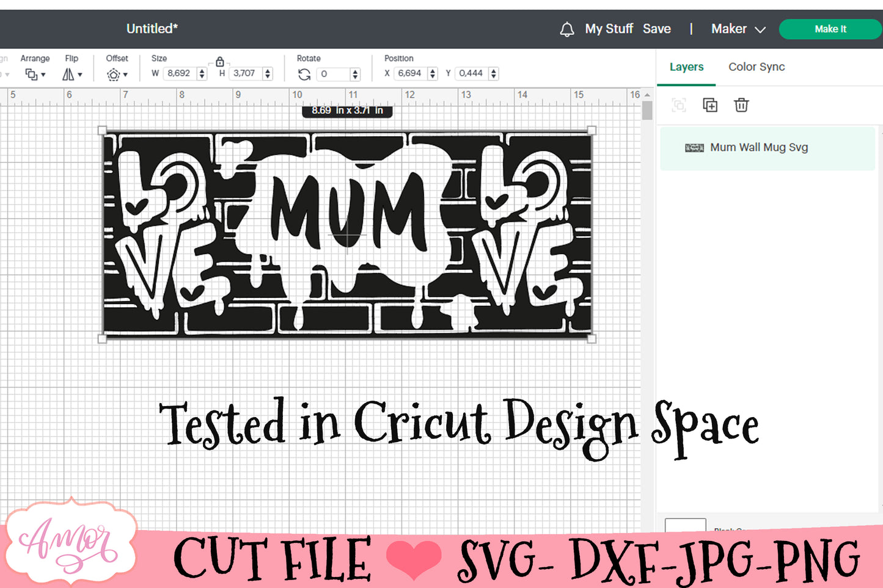Adjust X position stepper arrows
Viewport: 883px width, 588px height.
coord(433,74)
